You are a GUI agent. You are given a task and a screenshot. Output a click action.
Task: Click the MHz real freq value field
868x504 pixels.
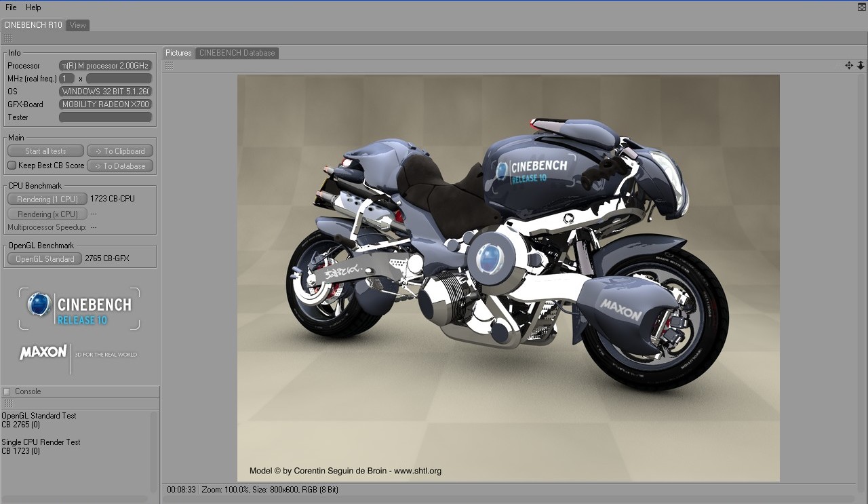pos(67,79)
